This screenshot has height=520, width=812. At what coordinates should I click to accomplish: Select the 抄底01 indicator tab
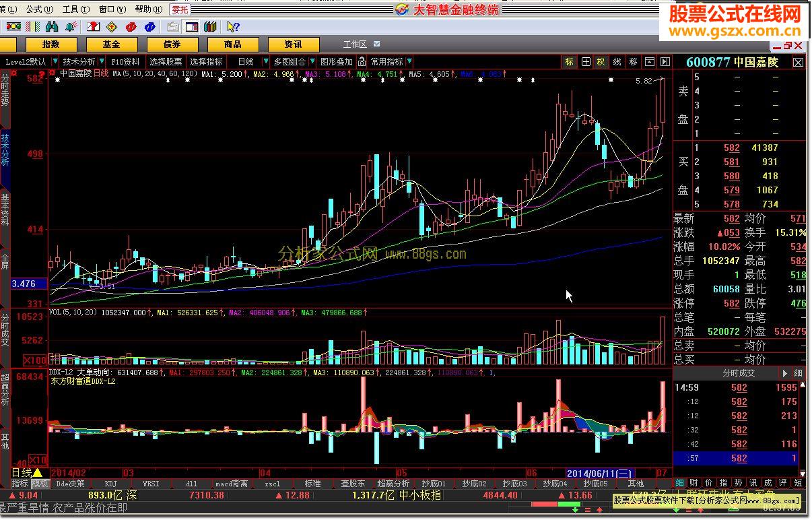tap(434, 484)
